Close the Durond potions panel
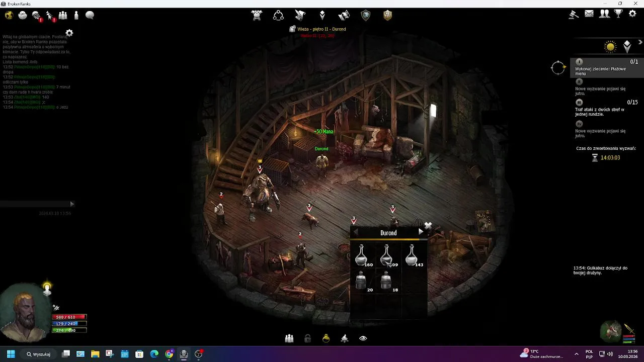Screen dimensions: 644x362 coord(428,226)
